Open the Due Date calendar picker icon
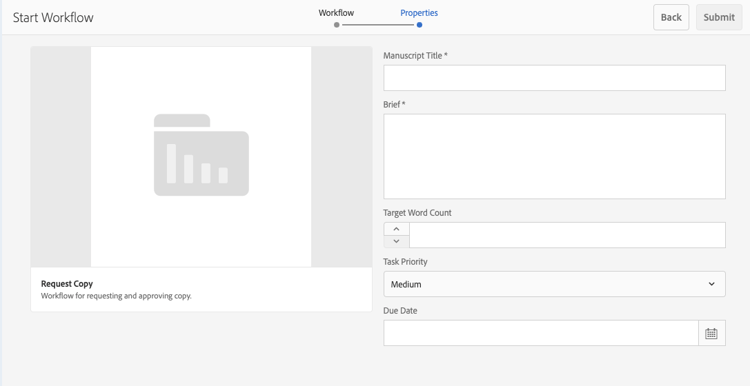The width and height of the screenshot is (750, 386). (x=711, y=333)
